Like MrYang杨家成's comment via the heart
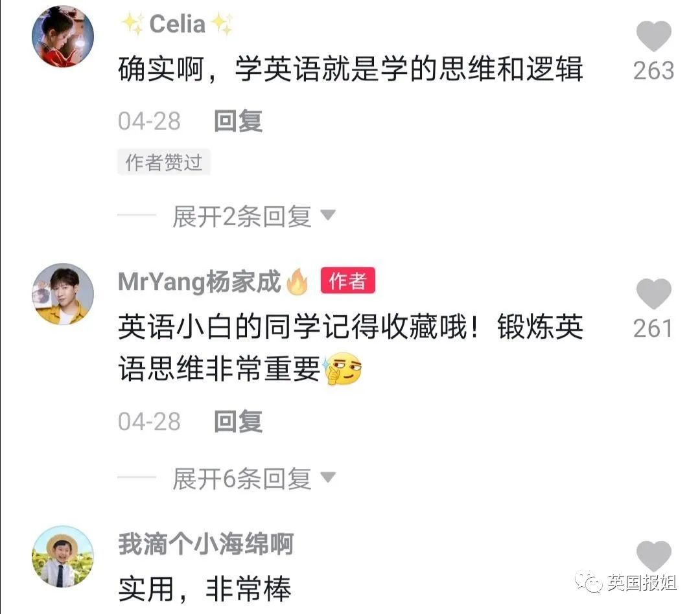This screenshot has width=700, height=614. pos(653,294)
